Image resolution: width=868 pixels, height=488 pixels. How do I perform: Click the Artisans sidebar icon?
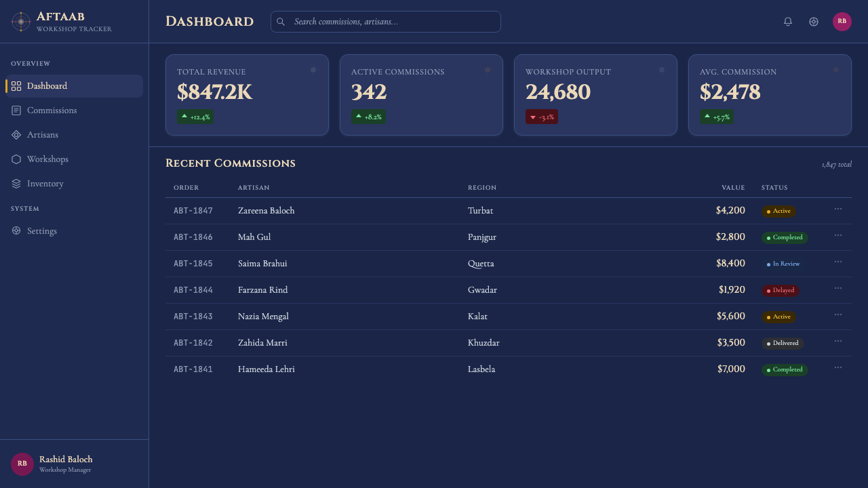tap(16, 135)
